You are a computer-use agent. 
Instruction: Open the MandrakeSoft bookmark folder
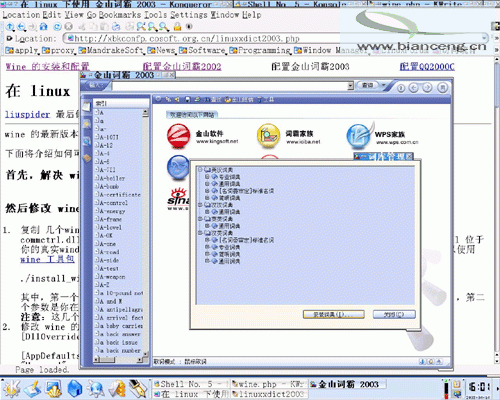pyautogui.click(x=111, y=51)
